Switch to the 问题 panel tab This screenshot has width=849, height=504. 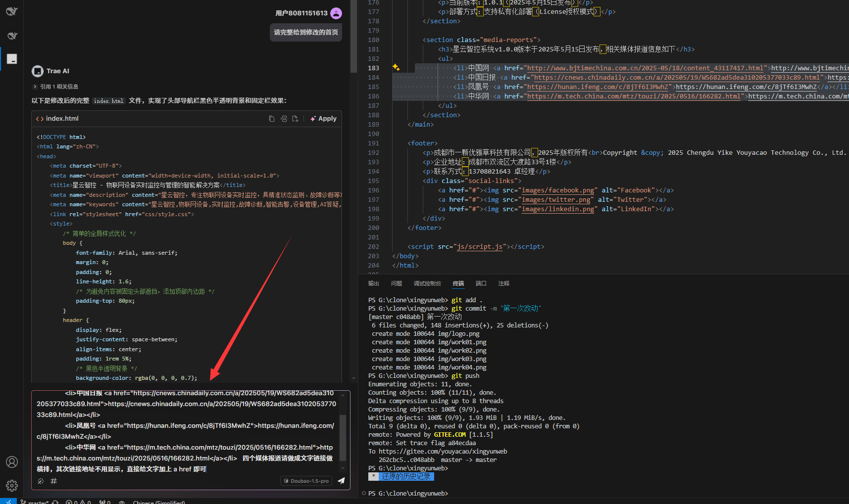397,283
